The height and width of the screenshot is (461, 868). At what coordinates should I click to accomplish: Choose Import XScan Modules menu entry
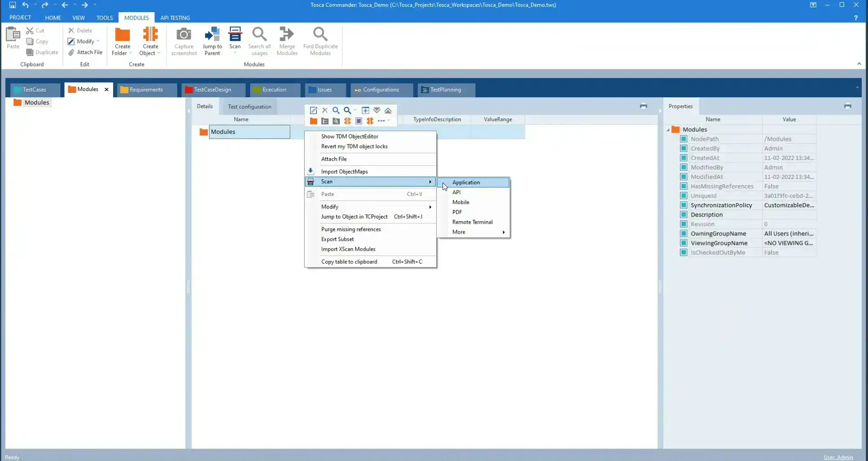tap(348, 249)
